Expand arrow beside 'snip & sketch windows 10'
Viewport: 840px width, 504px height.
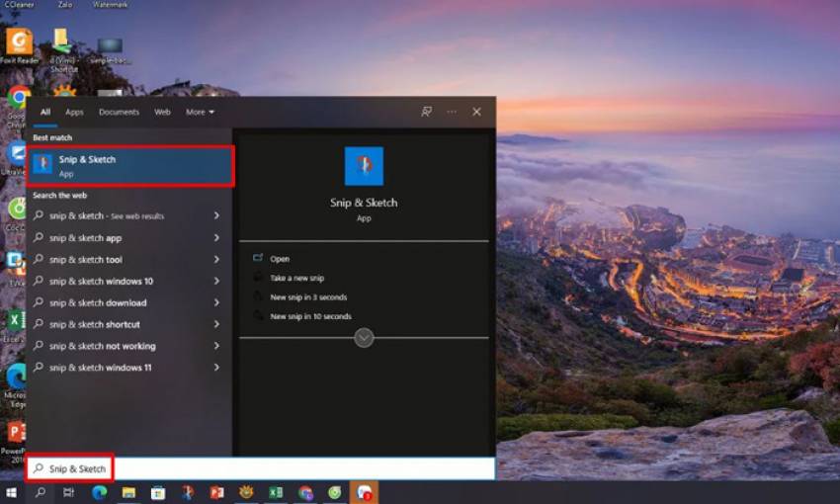point(216,281)
